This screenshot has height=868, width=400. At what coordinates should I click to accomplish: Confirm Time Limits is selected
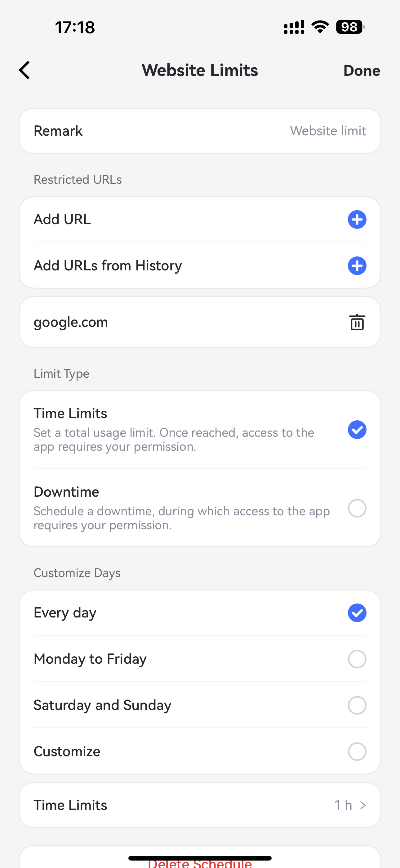click(357, 430)
